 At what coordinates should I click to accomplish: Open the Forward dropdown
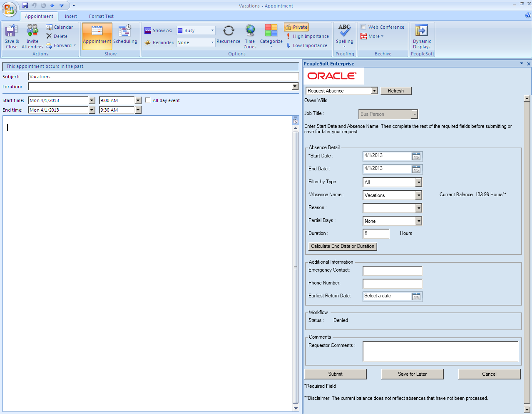point(61,45)
